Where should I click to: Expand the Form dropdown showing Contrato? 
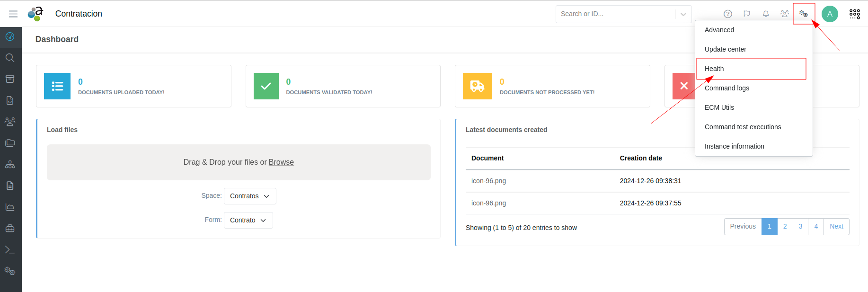click(x=248, y=221)
